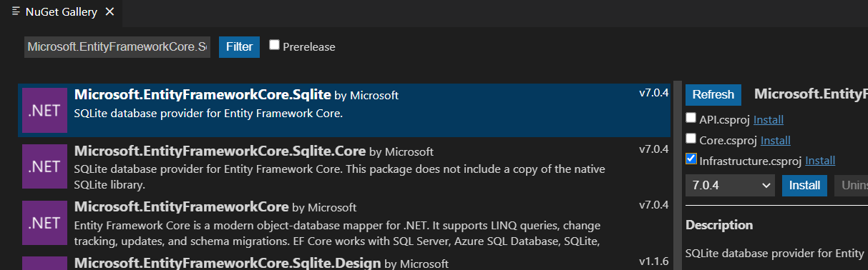Click Install link next to Infrastructure.csproj

pos(820,161)
